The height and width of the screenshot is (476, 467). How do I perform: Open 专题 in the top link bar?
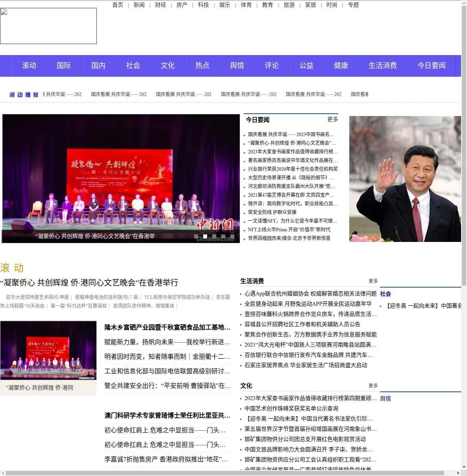(353, 5)
